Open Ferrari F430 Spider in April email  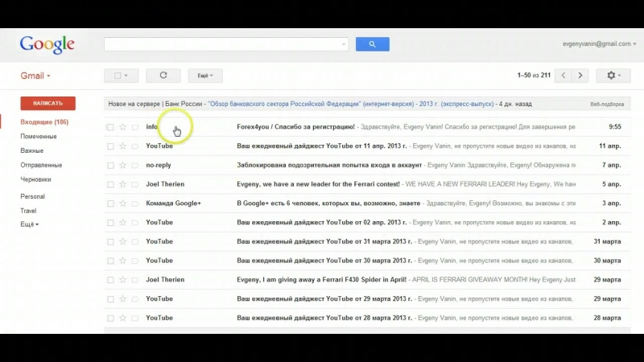(321, 279)
